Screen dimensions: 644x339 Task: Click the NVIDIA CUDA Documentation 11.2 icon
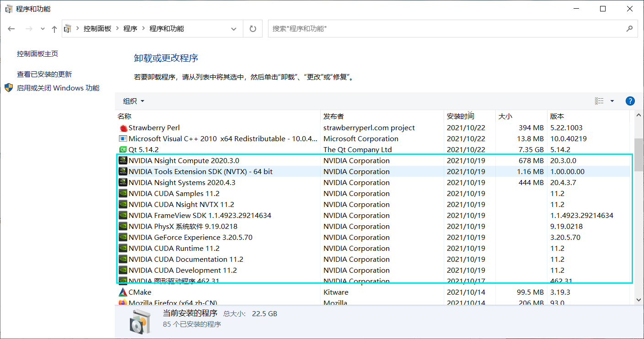[x=123, y=260]
